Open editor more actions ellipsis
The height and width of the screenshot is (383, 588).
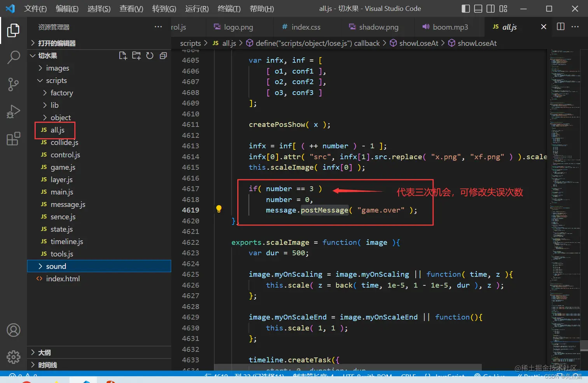575,26
